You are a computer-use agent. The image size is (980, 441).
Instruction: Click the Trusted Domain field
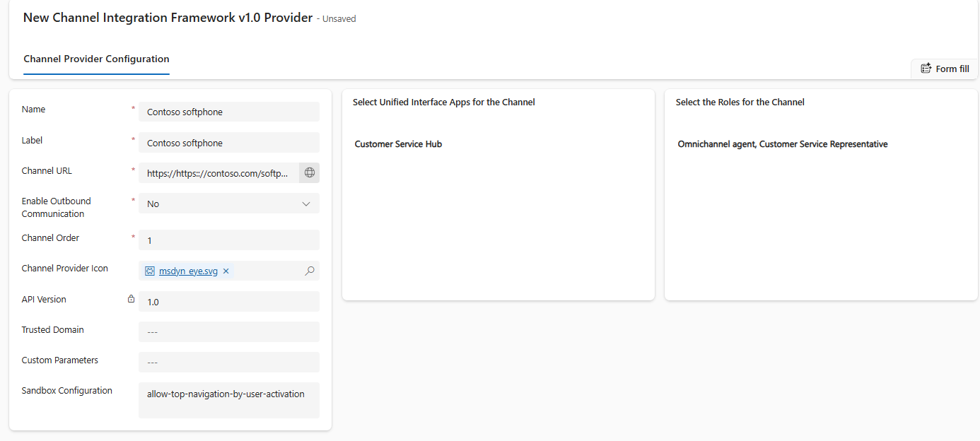(228, 332)
